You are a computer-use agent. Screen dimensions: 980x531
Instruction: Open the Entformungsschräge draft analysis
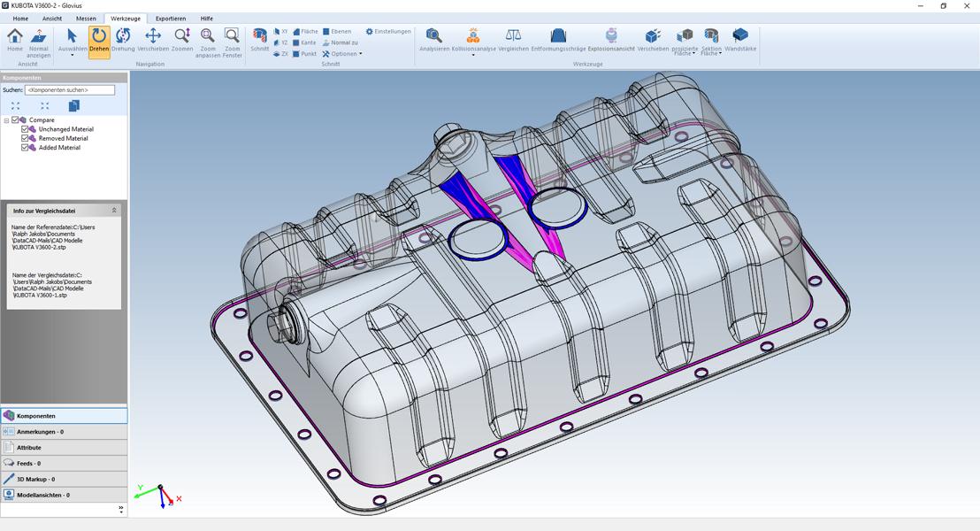click(x=558, y=41)
